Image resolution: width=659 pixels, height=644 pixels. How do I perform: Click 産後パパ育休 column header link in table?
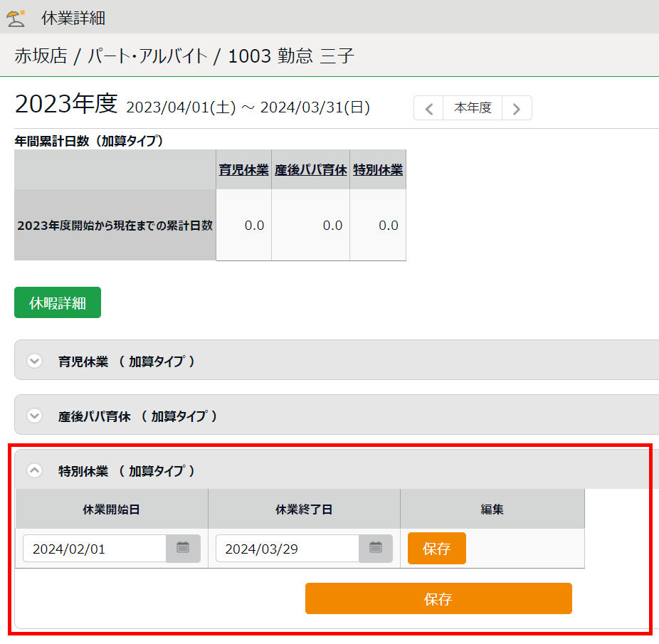(310, 170)
